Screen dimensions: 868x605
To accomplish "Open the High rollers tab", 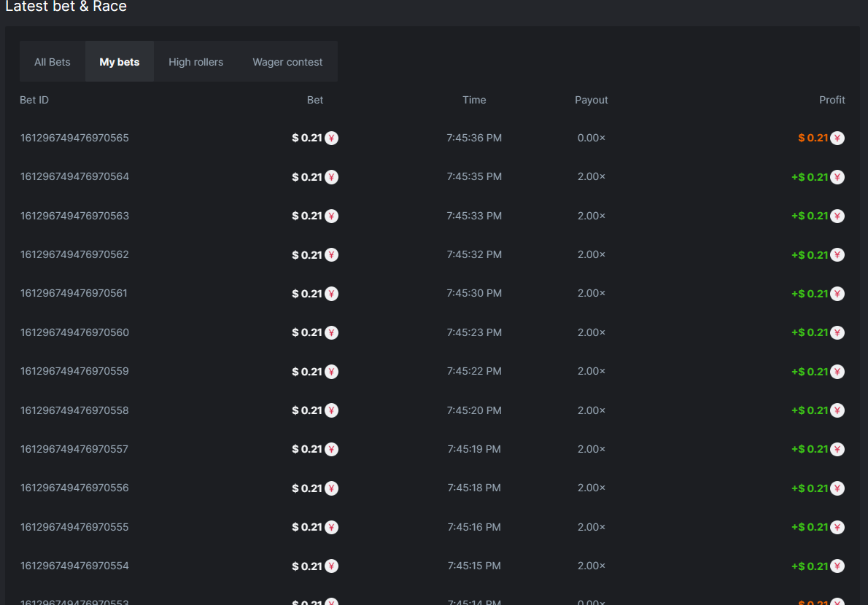I will 195,62.
